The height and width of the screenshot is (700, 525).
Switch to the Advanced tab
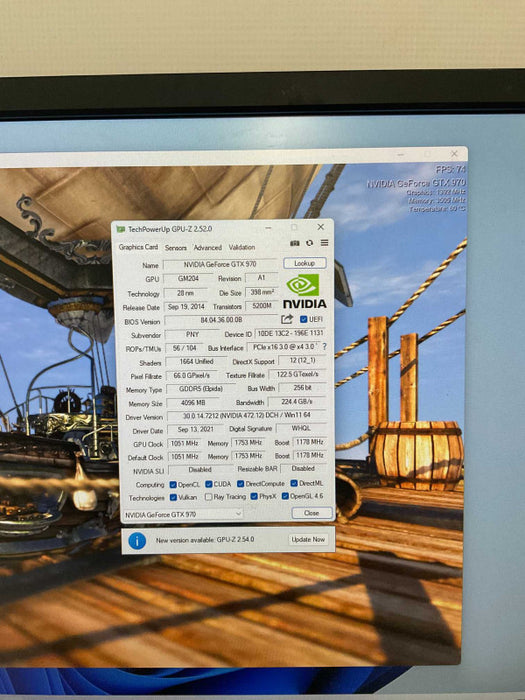[207, 247]
